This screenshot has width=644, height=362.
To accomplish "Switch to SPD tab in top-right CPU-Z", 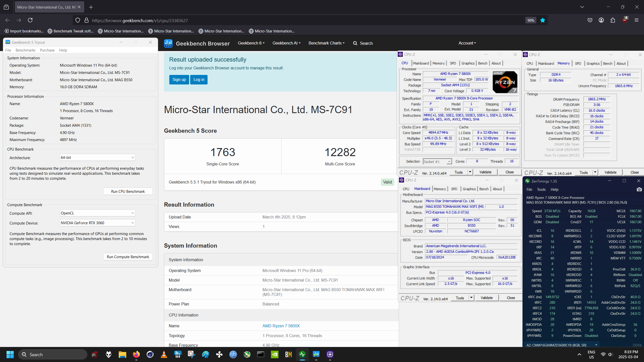I will pos(578,64).
